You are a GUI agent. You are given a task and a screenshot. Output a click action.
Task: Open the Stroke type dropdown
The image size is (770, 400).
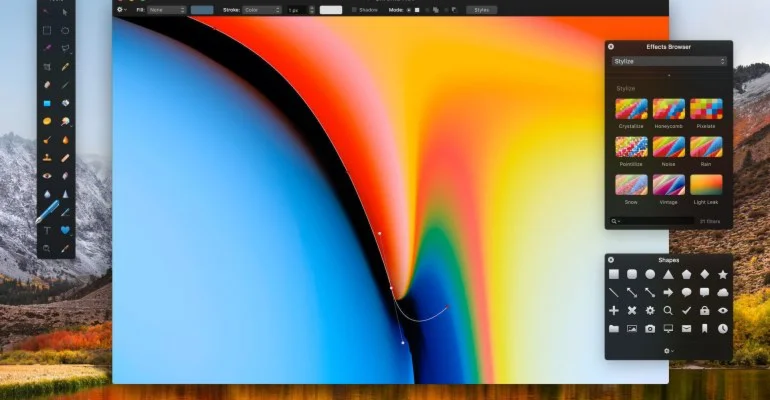tap(263, 10)
